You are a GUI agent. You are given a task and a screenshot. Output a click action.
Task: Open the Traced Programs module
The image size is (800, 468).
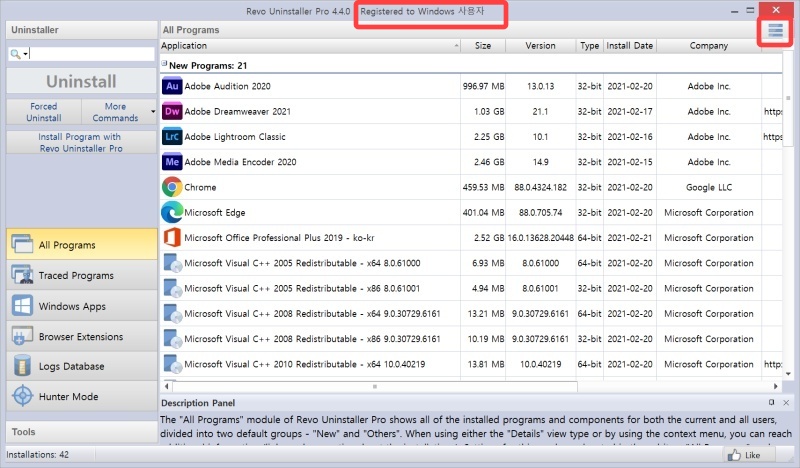tap(82, 276)
